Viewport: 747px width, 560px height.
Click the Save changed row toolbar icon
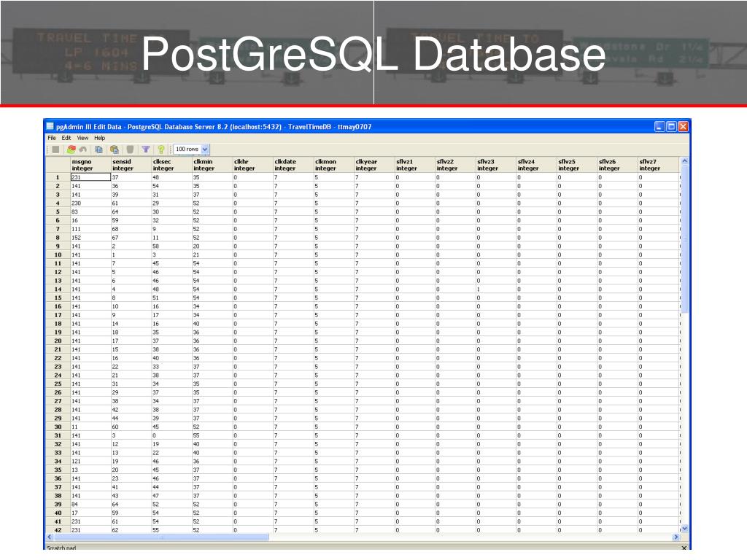click(x=55, y=149)
